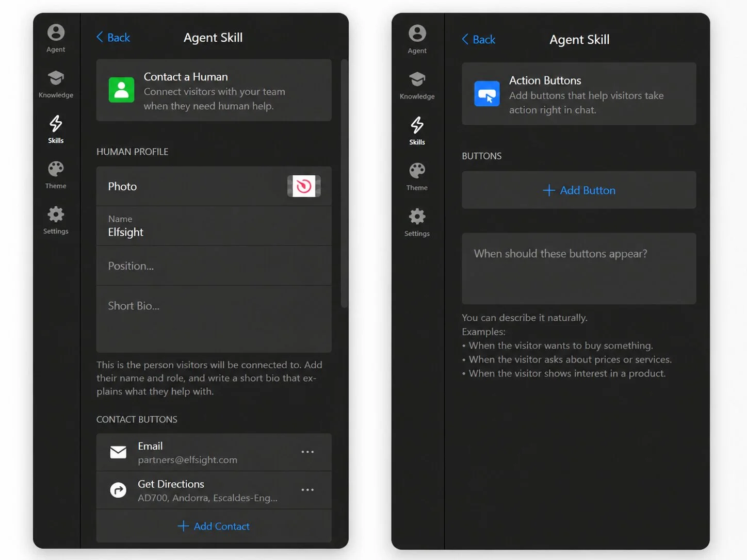The width and height of the screenshot is (747, 560).
Task: Open Agent tab in left panel sidebar
Action: click(56, 39)
